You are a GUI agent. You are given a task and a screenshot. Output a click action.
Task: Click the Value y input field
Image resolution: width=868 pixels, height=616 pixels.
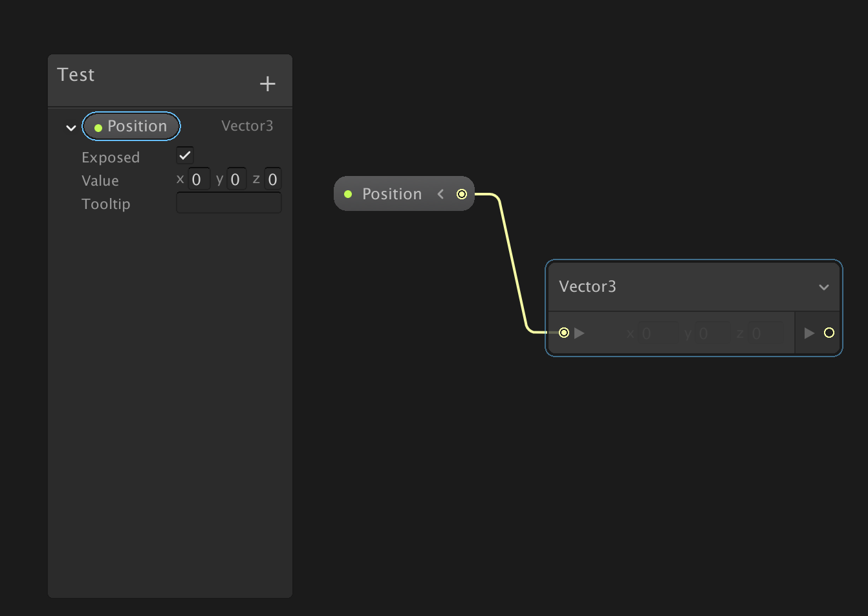(236, 179)
